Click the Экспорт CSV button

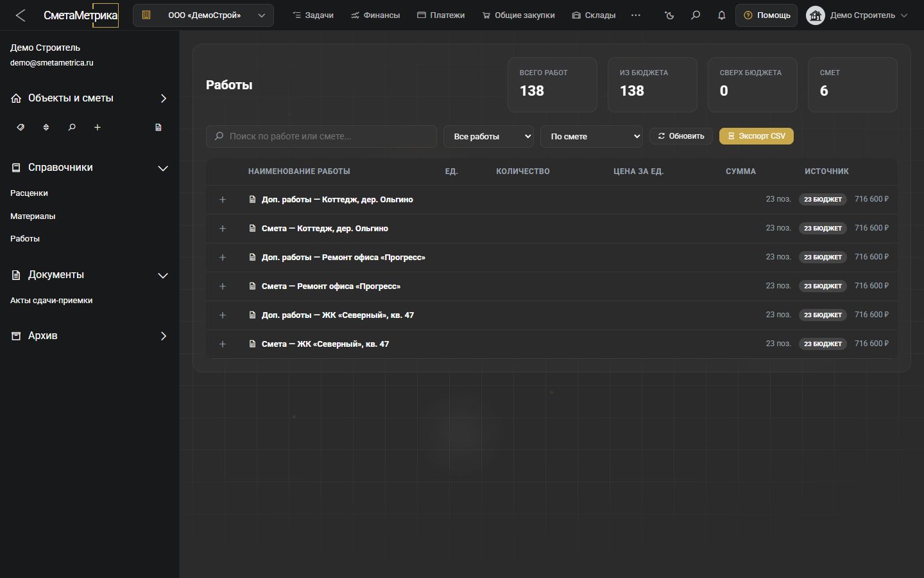click(757, 136)
